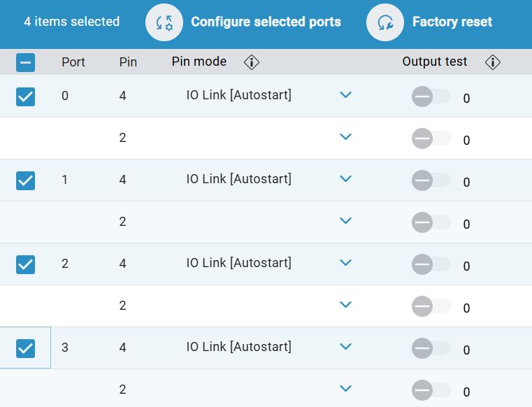Click the Configure selected ports gear icon
The width and height of the screenshot is (532, 407).
pos(164,22)
